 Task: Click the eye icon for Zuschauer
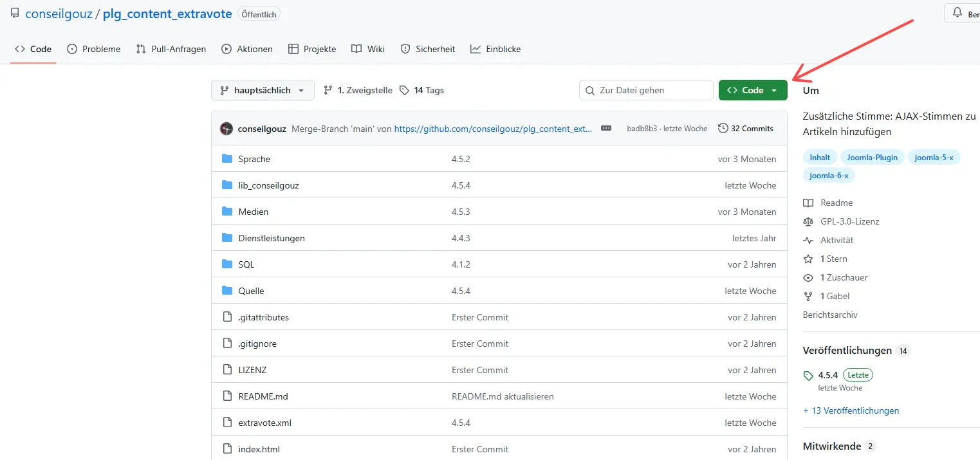pos(808,277)
